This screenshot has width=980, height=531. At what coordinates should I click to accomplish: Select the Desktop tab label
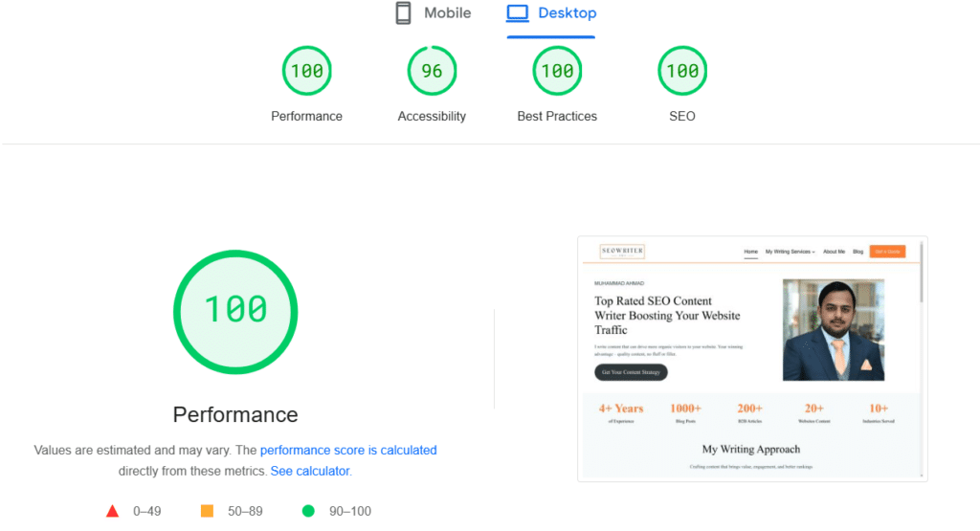[567, 13]
